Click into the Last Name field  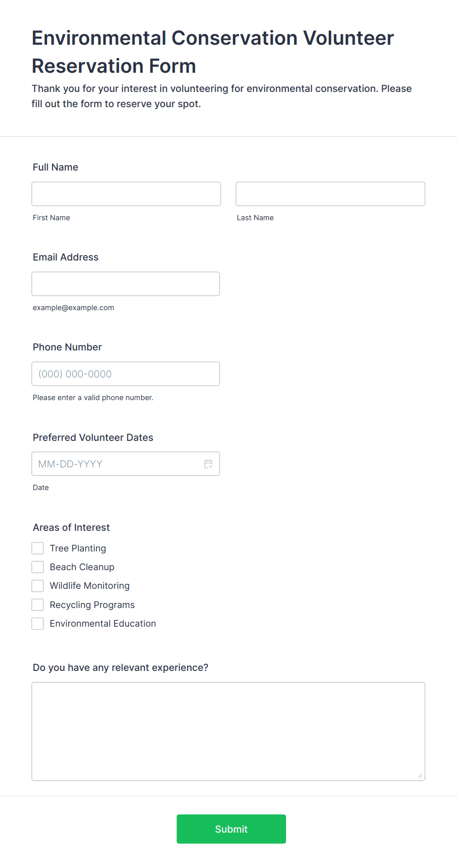[330, 194]
